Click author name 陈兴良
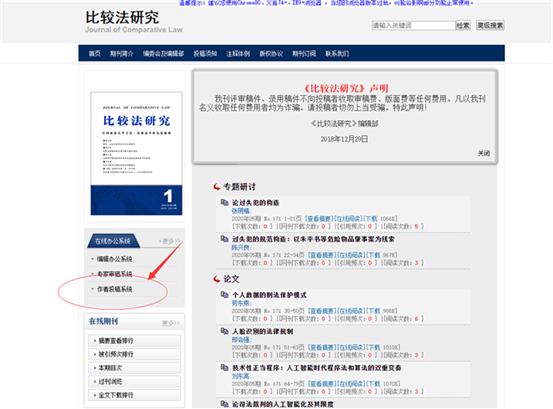Viewport: 553px width, 409px height. (241, 248)
